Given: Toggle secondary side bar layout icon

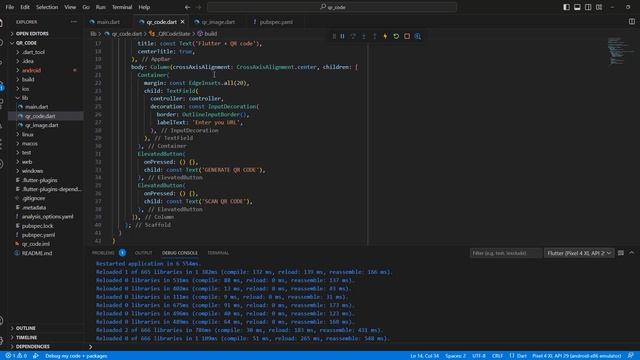Looking at the screenshot, I should 588,7.
